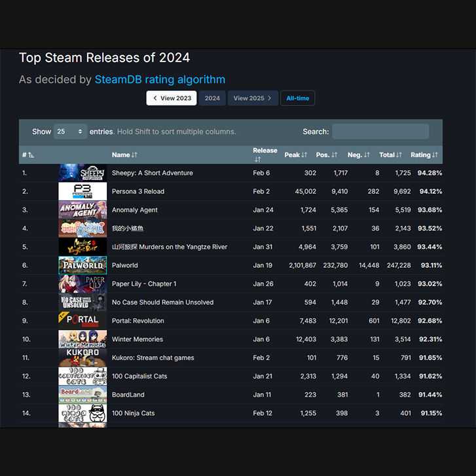The height and width of the screenshot is (476, 476).
Task: Sort table by Release date column
Action: (x=265, y=155)
